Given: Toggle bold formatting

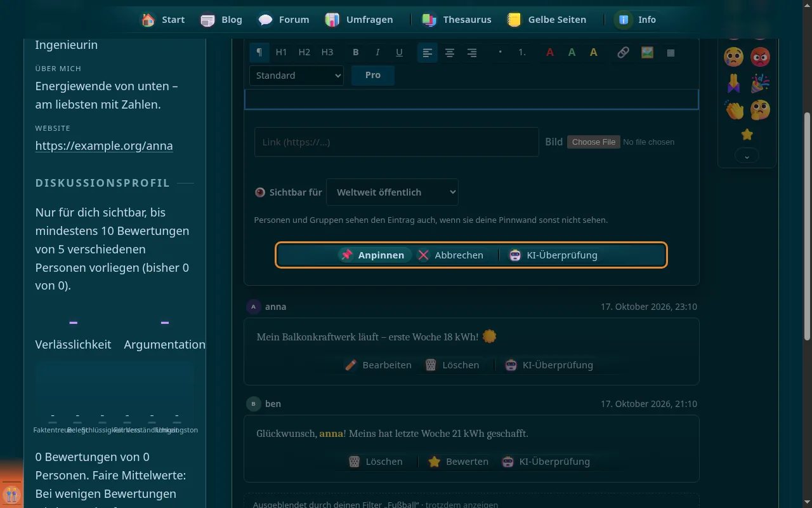Looking at the screenshot, I should (x=356, y=53).
